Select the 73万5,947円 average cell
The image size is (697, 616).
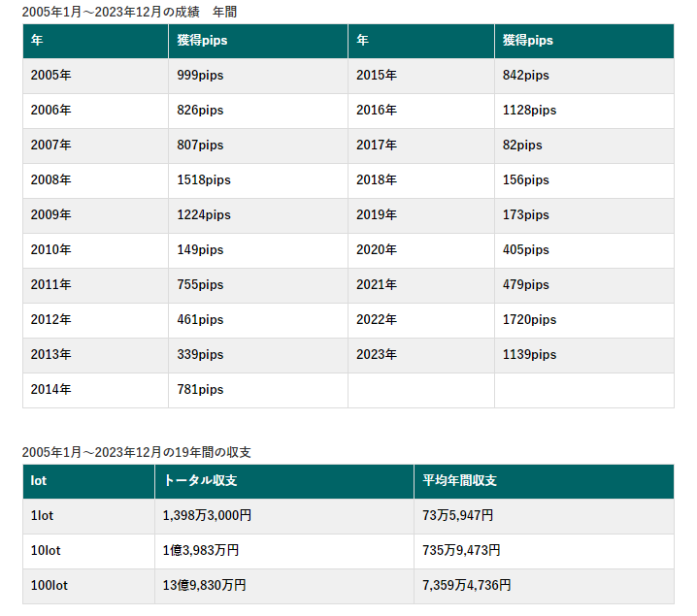457,516
